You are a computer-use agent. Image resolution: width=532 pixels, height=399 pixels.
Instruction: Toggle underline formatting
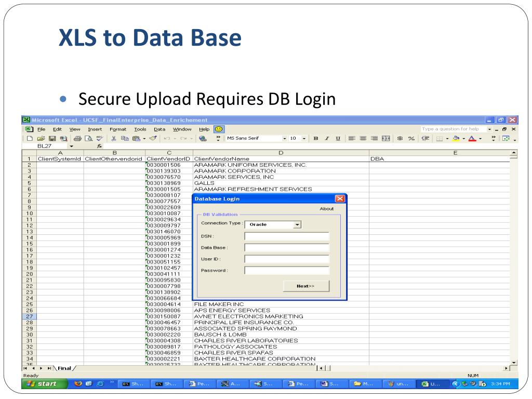point(338,138)
